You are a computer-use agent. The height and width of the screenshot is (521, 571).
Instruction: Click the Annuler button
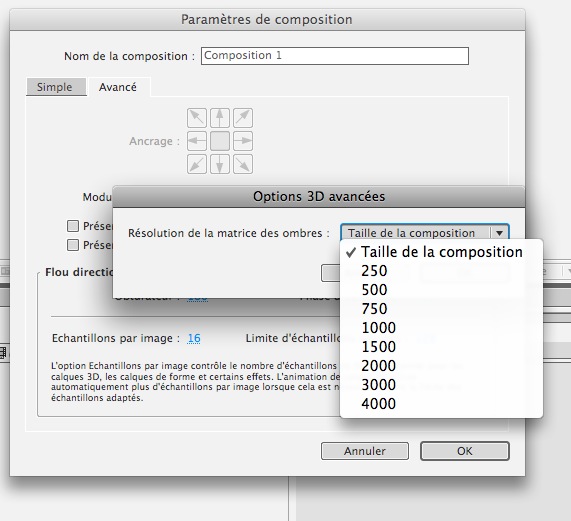tap(365, 451)
